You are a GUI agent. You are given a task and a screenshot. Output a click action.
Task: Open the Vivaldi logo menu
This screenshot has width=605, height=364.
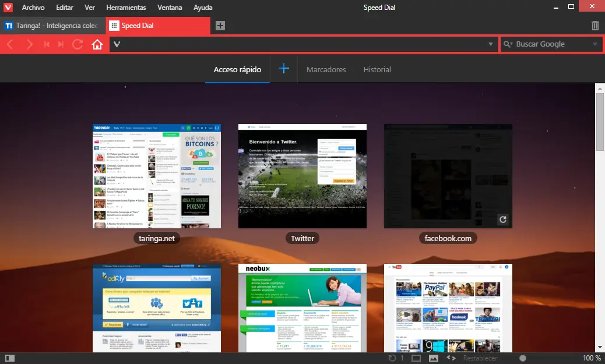point(8,8)
